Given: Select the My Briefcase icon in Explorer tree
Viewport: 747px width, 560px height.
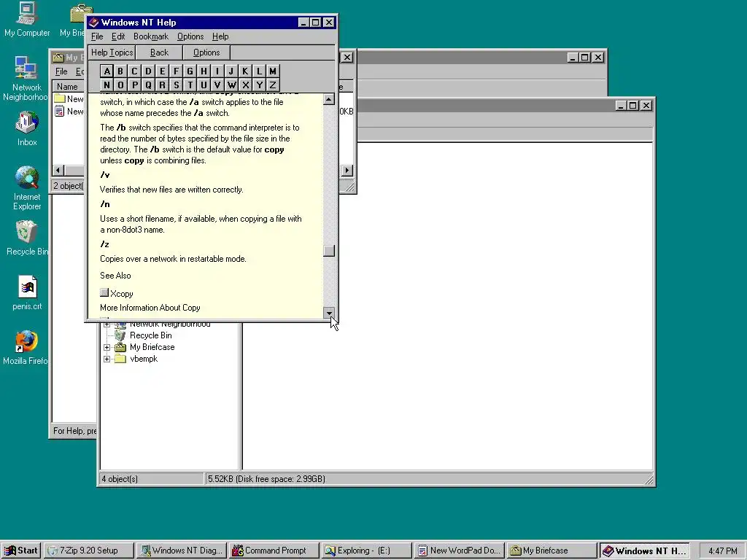Looking at the screenshot, I should tap(120, 347).
